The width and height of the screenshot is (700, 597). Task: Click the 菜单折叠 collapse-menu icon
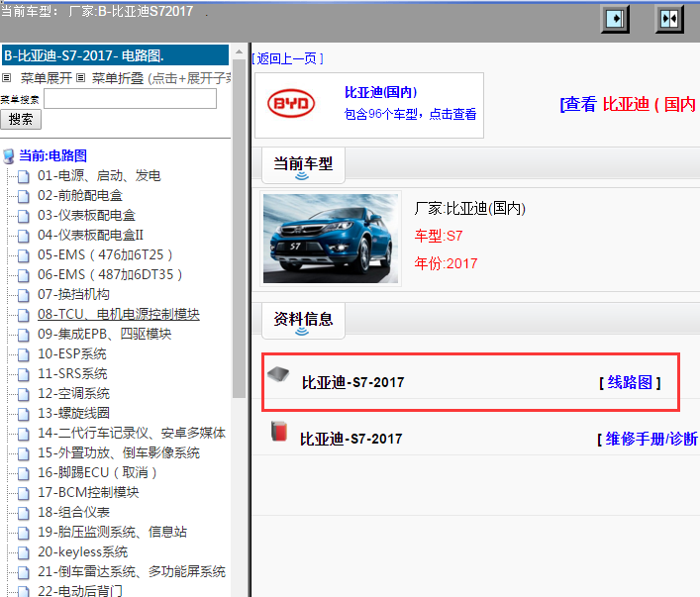tap(80, 78)
